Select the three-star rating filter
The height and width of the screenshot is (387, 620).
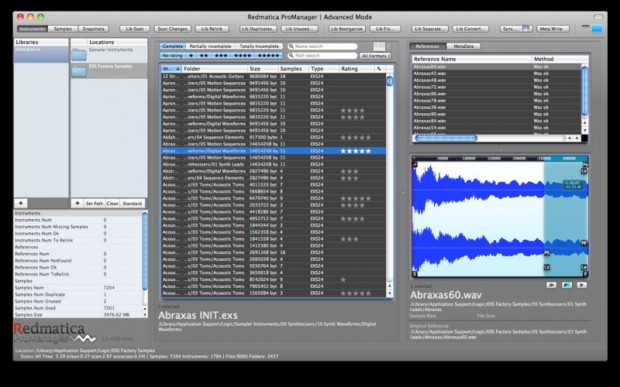coord(221,56)
